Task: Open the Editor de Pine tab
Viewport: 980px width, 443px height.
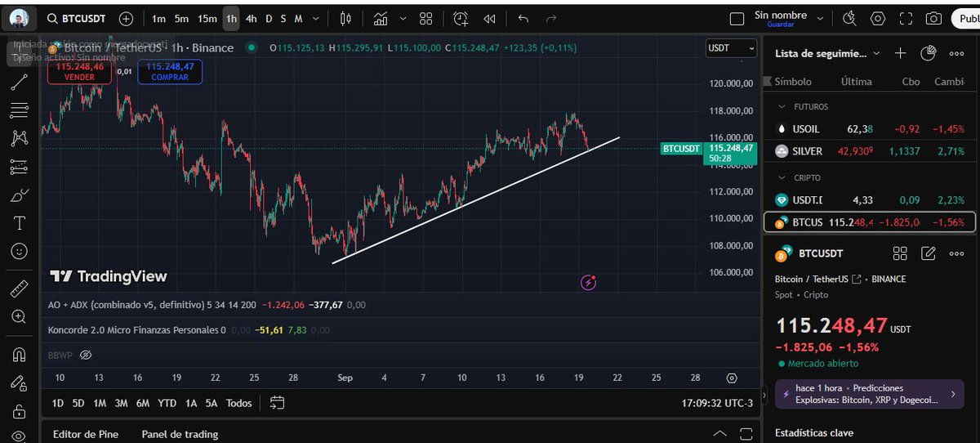Action: tap(87, 434)
